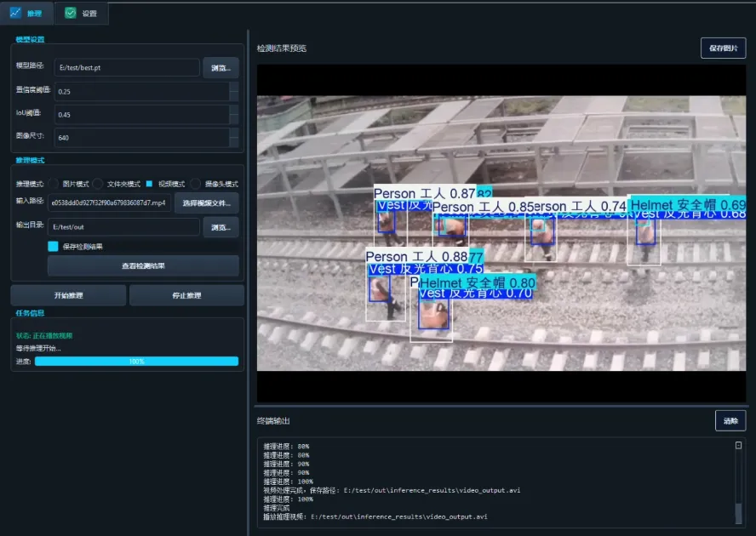Select the 视频模式 radio button
The width and height of the screenshot is (756, 536).
pyautogui.click(x=150, y=184)
